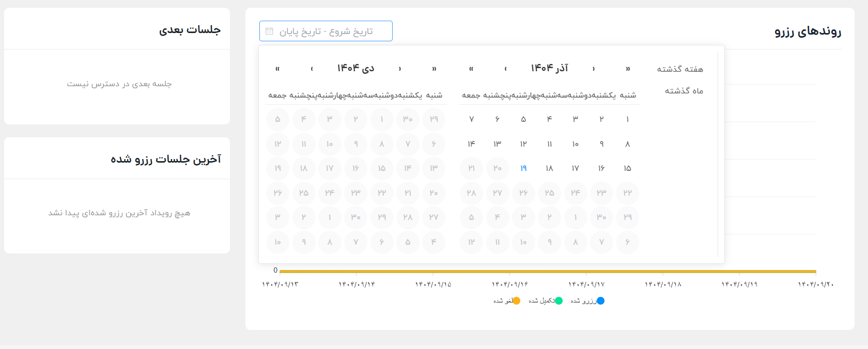Focus the تاریخ شروع - تاریخ پایان input field

tap(331, 31)
